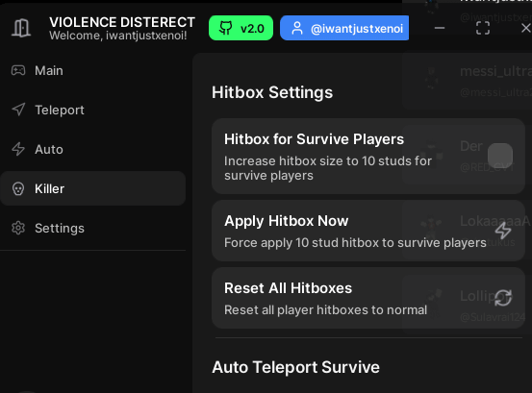Click the GitHub cat icon
Image resolution: width=532 pixels, height=393 pixels.
225,28
